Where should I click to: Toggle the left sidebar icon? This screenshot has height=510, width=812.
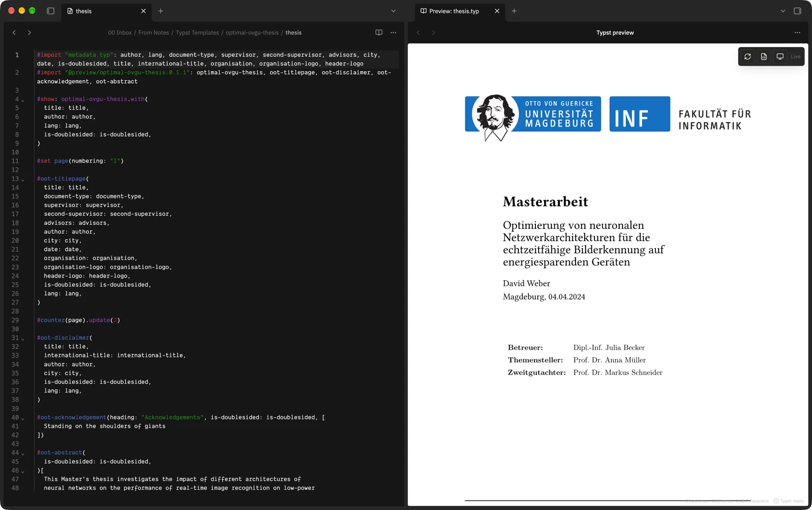point(51,11)
